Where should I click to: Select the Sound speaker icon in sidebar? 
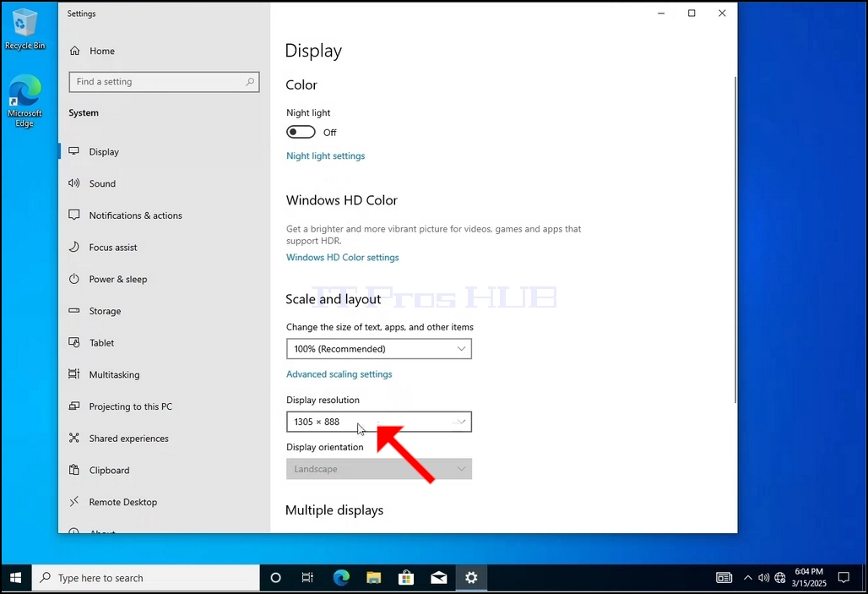pos(74,183)
